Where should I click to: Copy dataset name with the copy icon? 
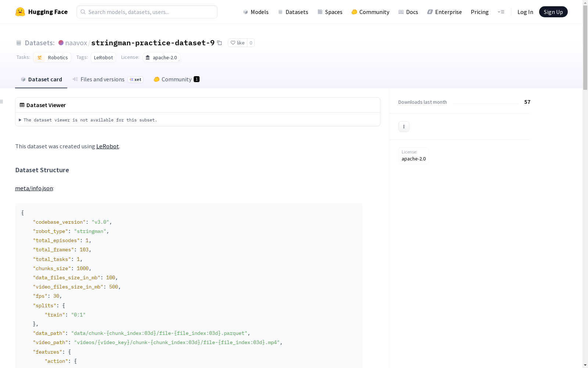[219, 43]
